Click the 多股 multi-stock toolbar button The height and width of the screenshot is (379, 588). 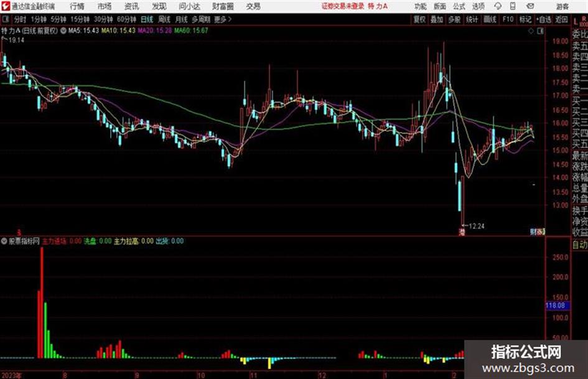click(x=454, y=19)
